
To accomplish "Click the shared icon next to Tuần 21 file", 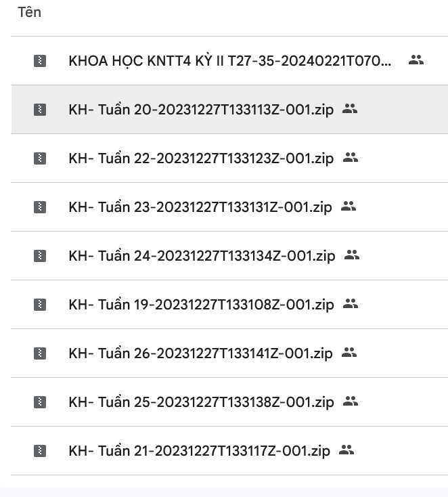I will [x=346, y=450].
